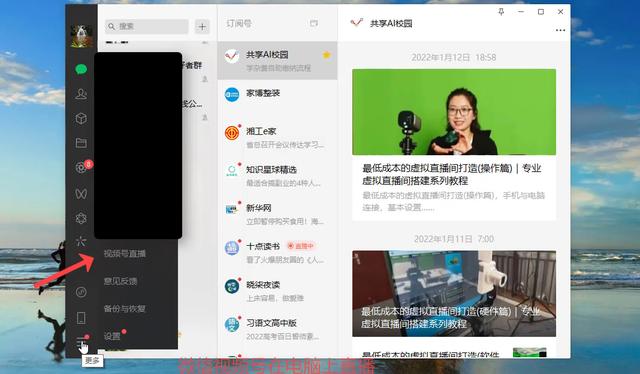Open the Favorites cube icon
640x374 pixels.
[x=81, y=118]
